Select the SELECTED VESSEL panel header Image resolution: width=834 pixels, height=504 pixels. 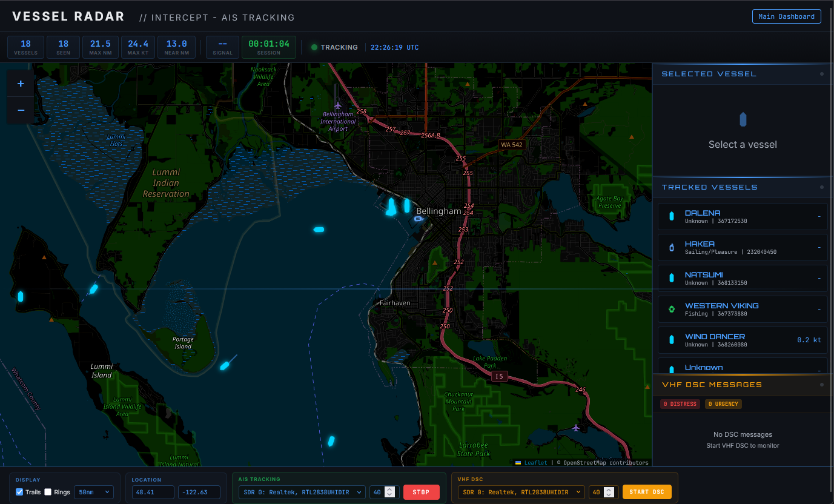pos(709,74)
